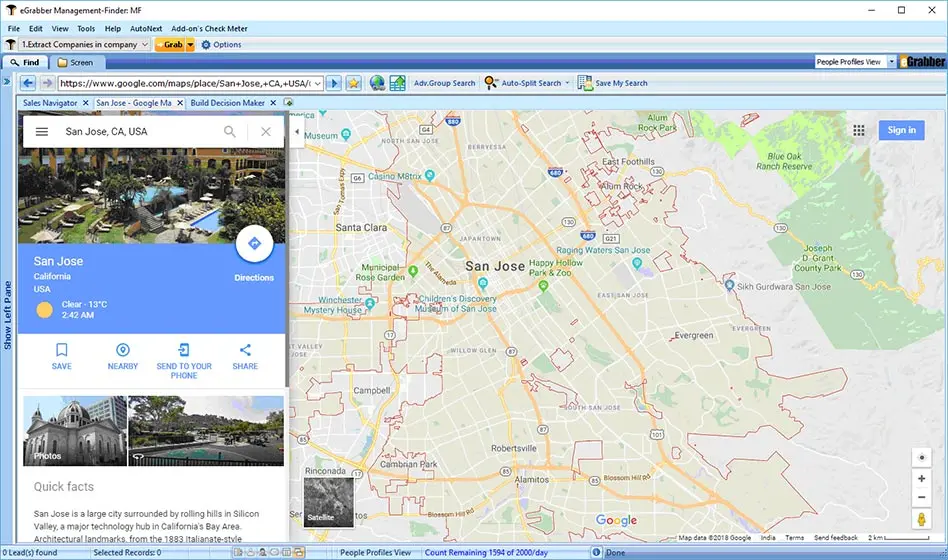The width and height of the screenshot is (948, 560).
Task: Click the spreadsheet export icon with green arrow
Action: 397,83
